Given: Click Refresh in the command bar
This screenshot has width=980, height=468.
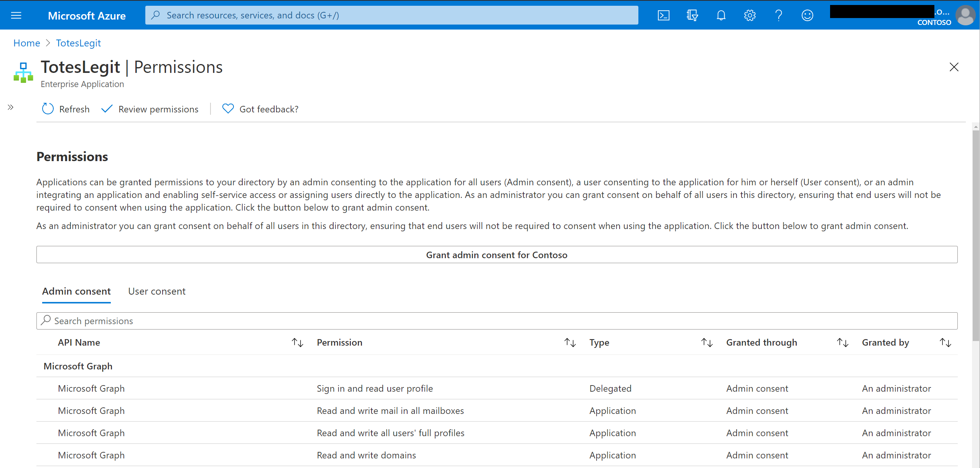Looking at the screenshot, I should (x=66, y=109).
